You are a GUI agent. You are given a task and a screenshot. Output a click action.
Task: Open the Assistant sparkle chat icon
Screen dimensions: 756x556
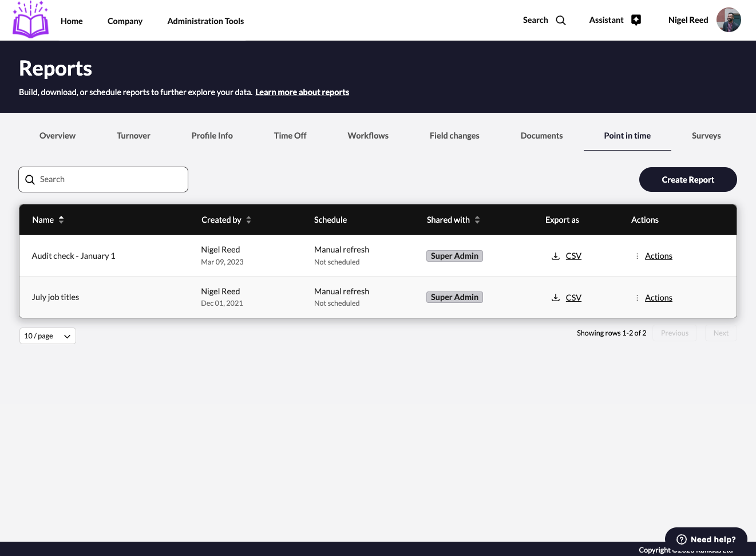(636, 20)
